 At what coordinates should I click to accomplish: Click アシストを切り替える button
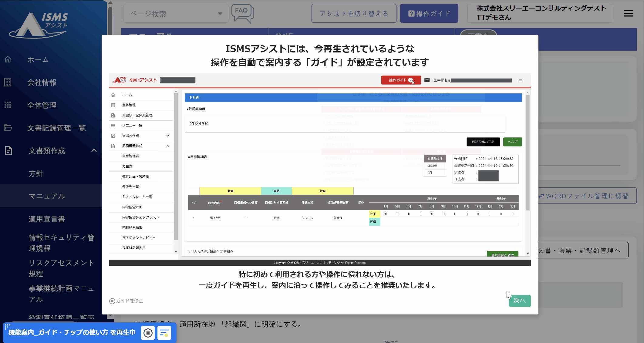tap(354, 14)
